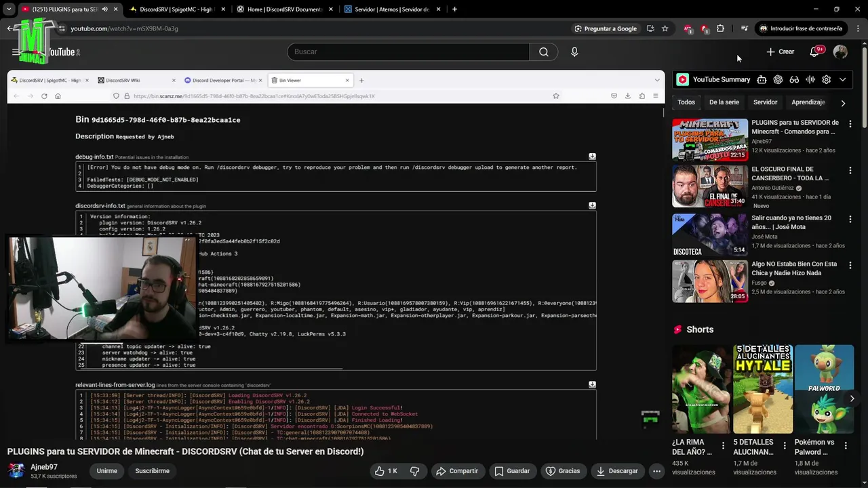
Task: Click Introducir frase de contraseña profile chip
Action: coord(801,28)
